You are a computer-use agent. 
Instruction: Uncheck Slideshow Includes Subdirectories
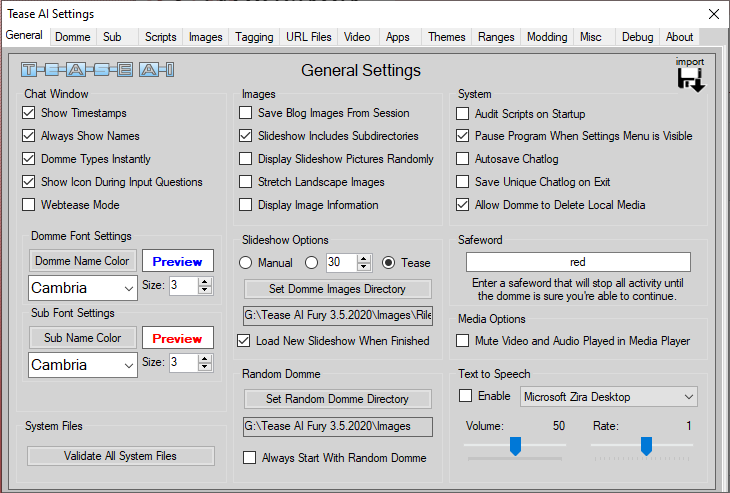click(245, 135)
